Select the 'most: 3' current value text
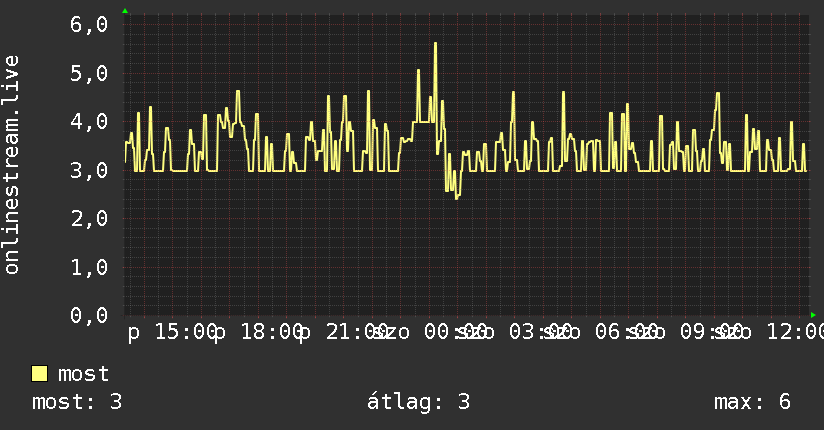Image resolution: width=824 pixels, height=430 pixels. click(x=77, y=402)
